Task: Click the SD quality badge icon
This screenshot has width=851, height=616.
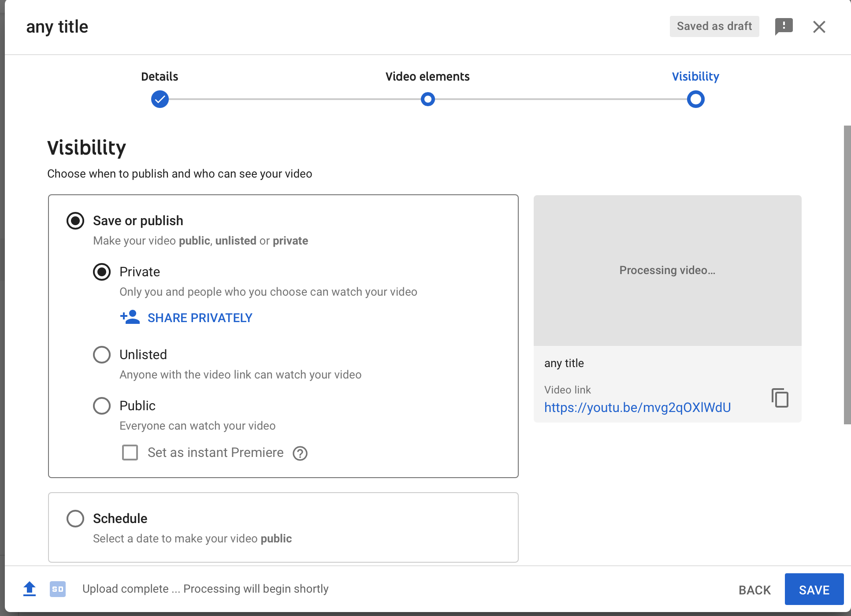Action: tap(58, 589)
